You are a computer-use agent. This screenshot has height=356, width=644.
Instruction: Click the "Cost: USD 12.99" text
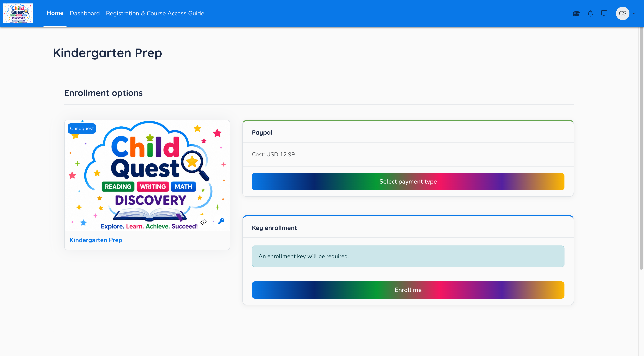[273, 154]
